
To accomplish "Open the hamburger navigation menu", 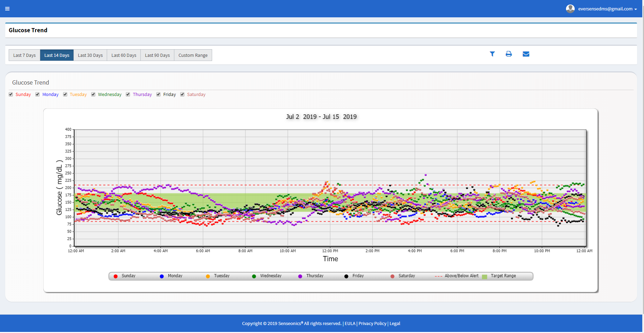I will pos(7,9).
